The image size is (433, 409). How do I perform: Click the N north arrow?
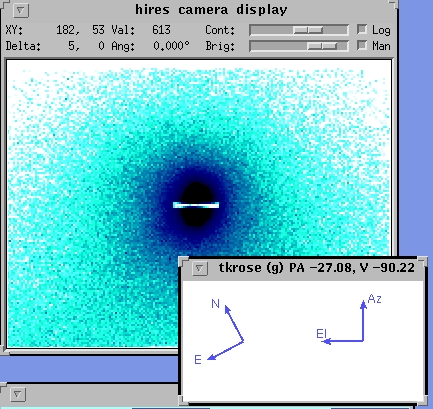tap(234, 323)
